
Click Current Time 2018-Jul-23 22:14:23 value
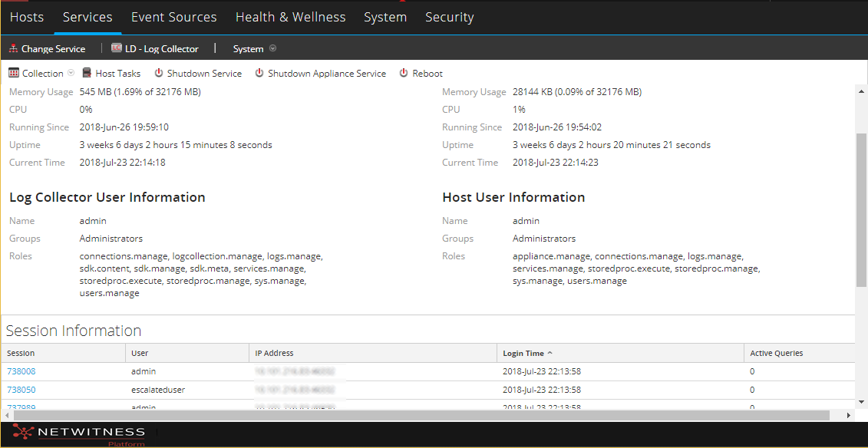coord(556,163)
